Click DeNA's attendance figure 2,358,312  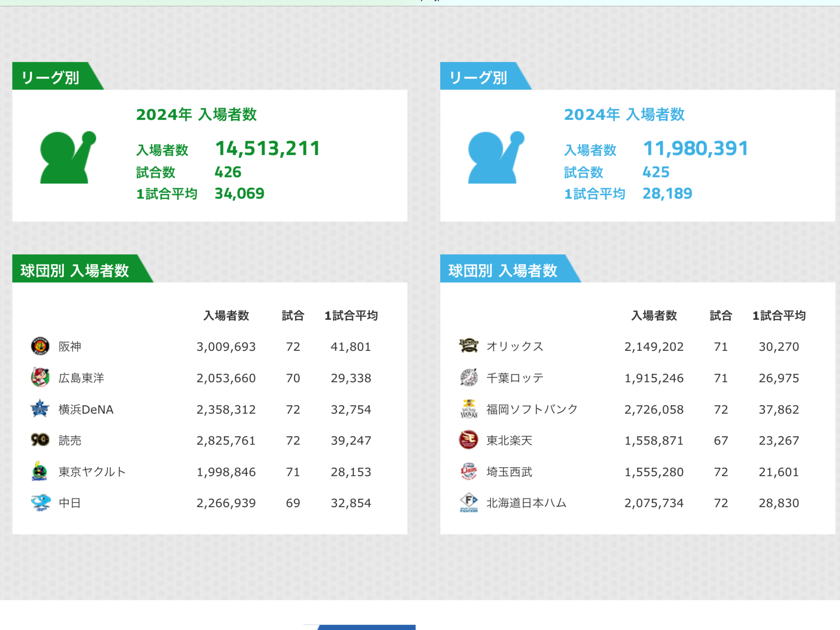point(226,410)
